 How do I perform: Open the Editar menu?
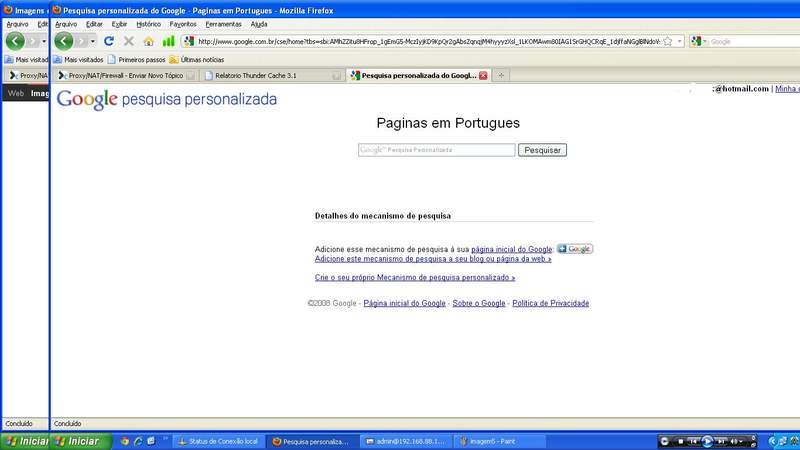click(x=94, y=24)
